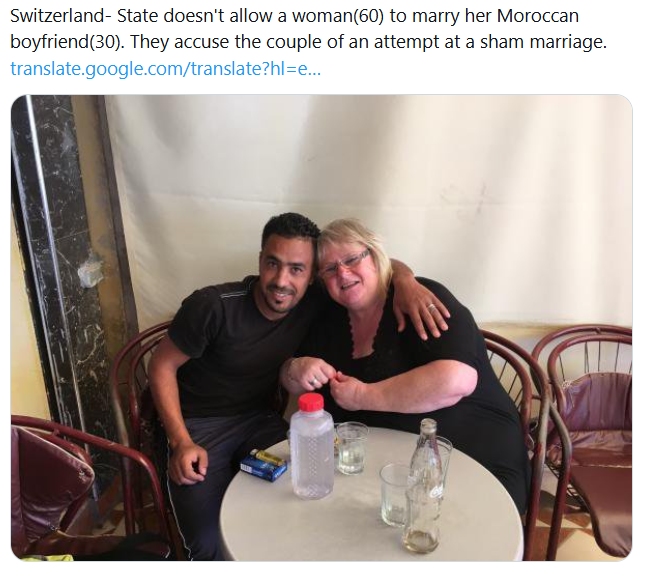This screenshot has width=647, height=567.
Task: Click the black marble pillar in photo
Action: [58, 268]
